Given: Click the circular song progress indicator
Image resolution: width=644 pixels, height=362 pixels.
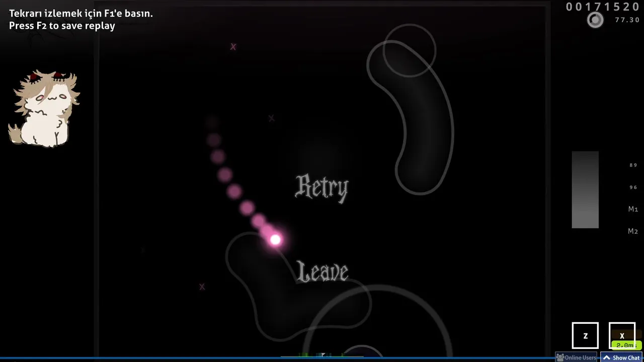Looking at the screenshot, I should click(x=595, y=20).
